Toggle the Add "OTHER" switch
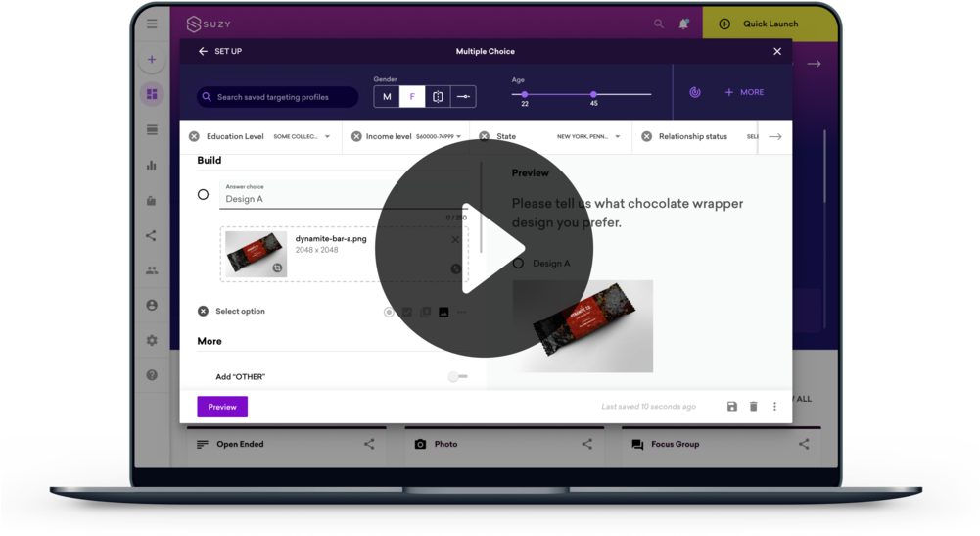980x536 pixels. click(457, 376)
